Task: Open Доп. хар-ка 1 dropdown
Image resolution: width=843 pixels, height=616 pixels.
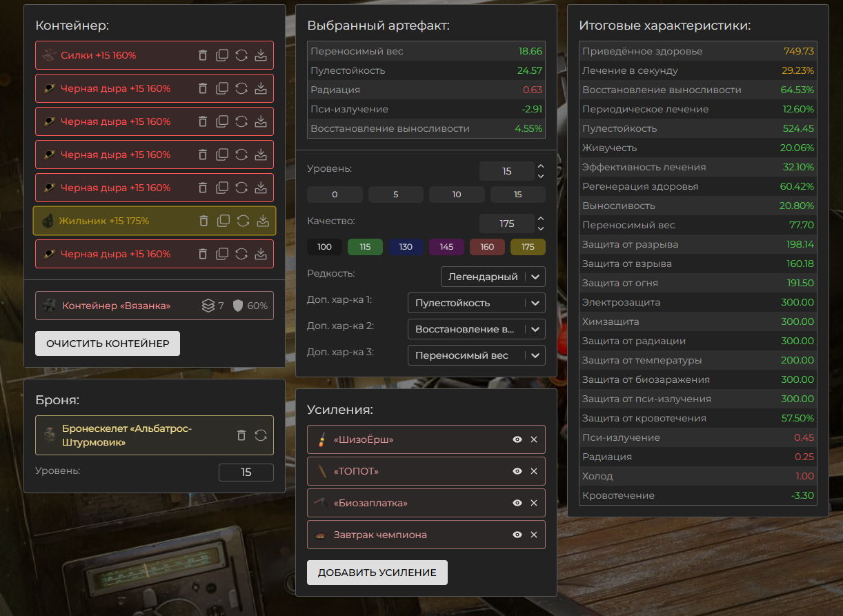Action: pos(476,303)
